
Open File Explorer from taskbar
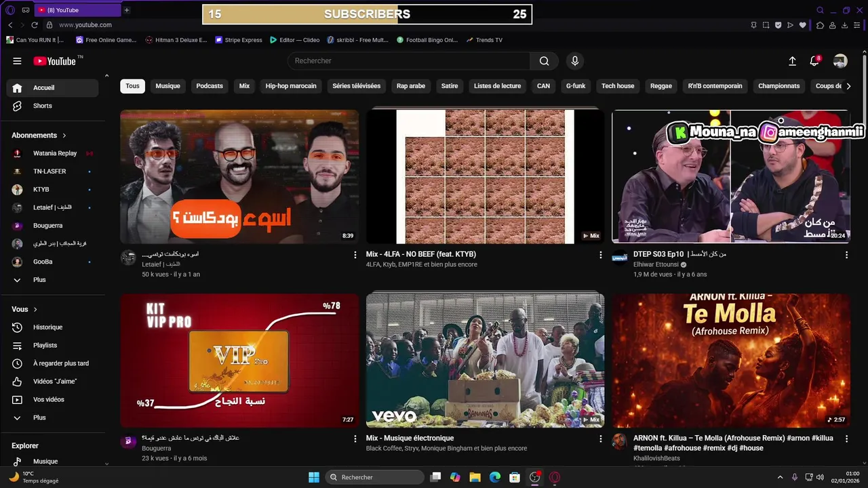pyautogui.click(x=475, y=477)
